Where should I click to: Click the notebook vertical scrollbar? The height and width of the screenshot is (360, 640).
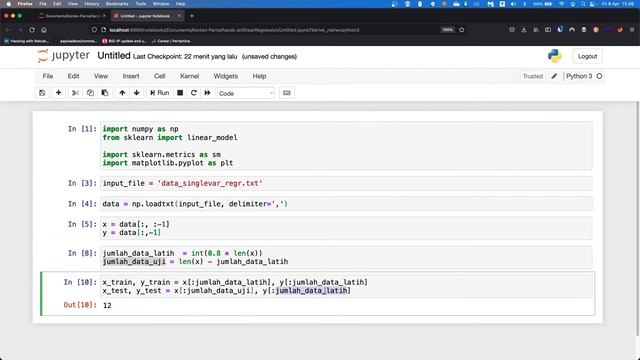[638, 218]
